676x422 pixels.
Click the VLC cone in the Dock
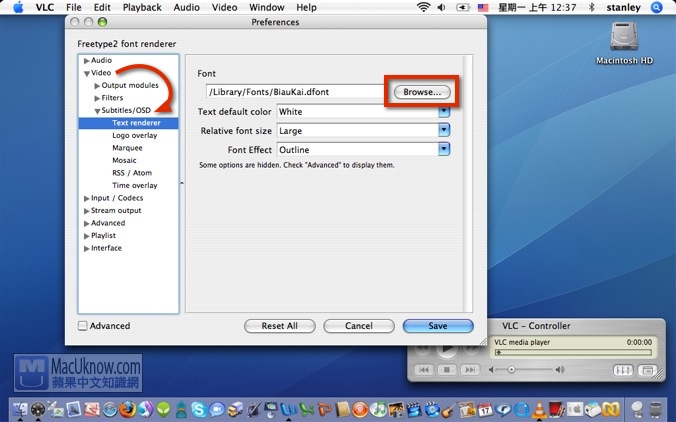(539, 409)
